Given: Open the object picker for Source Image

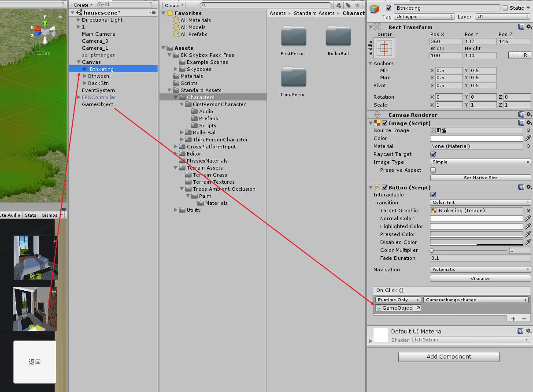Looking at the screenshot, I should (x=528, y=130).
